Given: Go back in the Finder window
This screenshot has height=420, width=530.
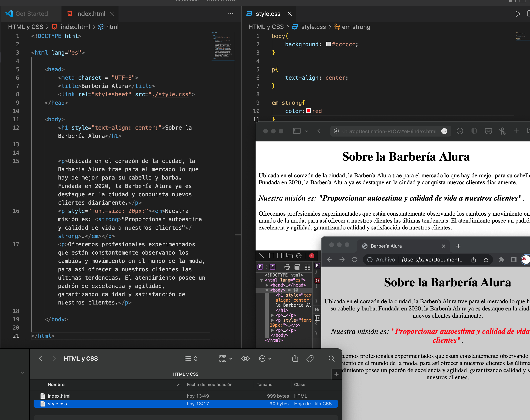Looking at the screenshot, I should pos(41,358).
